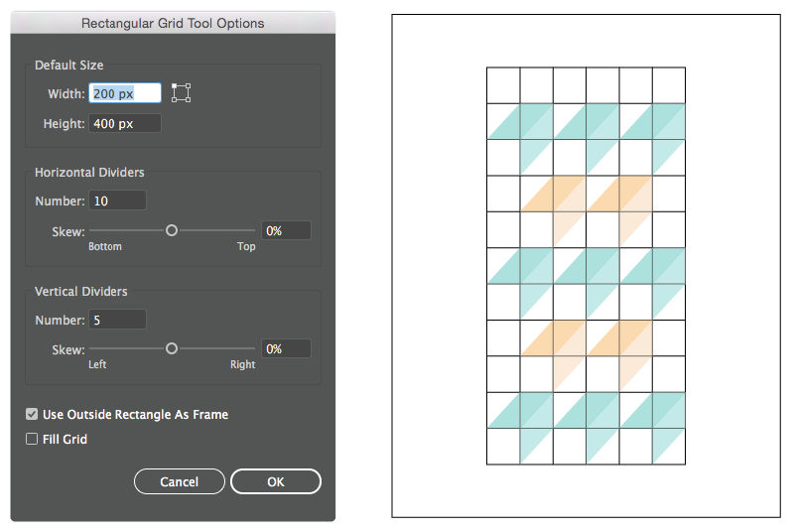Click the Bottom end of the horizontal skew slider

pos(91,231)
